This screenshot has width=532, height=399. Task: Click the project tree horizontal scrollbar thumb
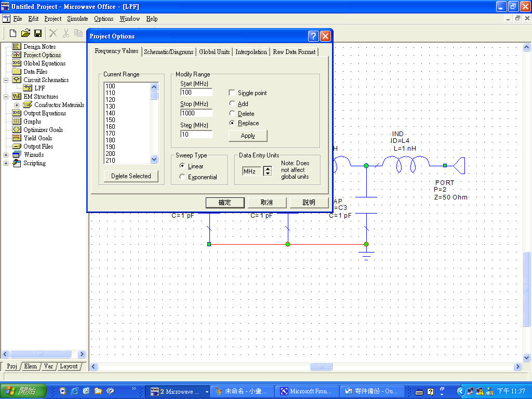pyautogui.click(x=41, y=354)
